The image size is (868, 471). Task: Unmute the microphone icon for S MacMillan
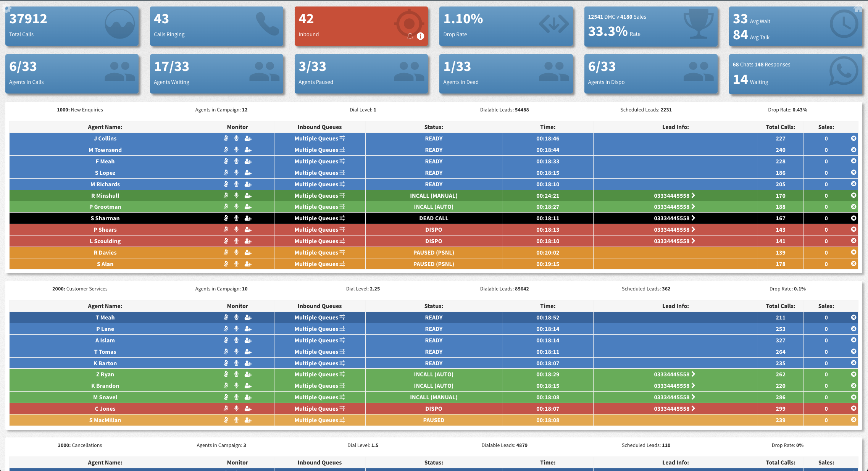(237, 420)
